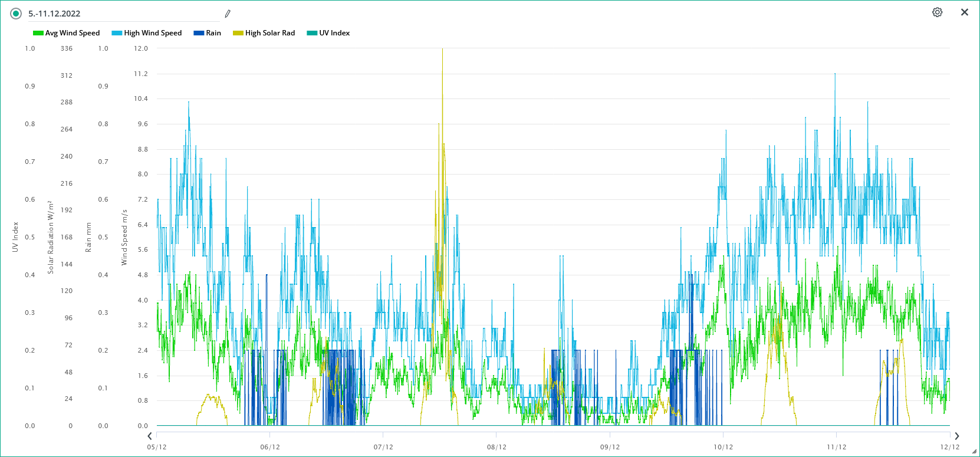Select the green radio button beside title
This screenshot has width=980, height=457.
click(x=16, y=14)
